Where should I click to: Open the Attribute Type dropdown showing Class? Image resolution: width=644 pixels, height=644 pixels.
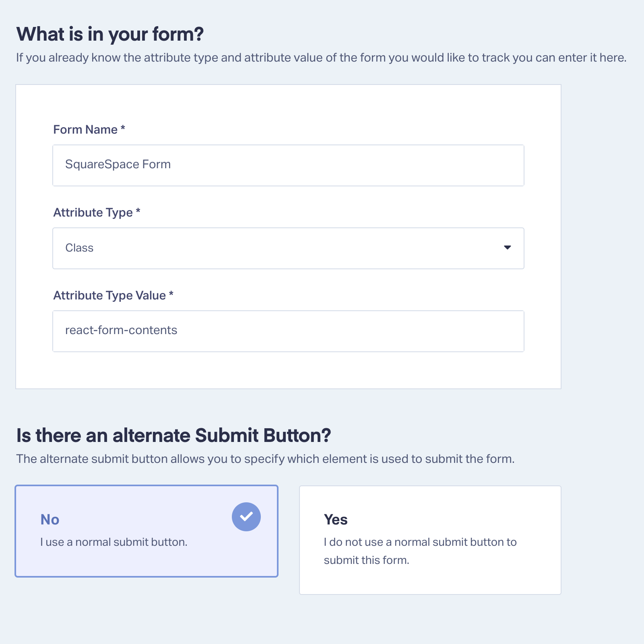pos(288,248)
